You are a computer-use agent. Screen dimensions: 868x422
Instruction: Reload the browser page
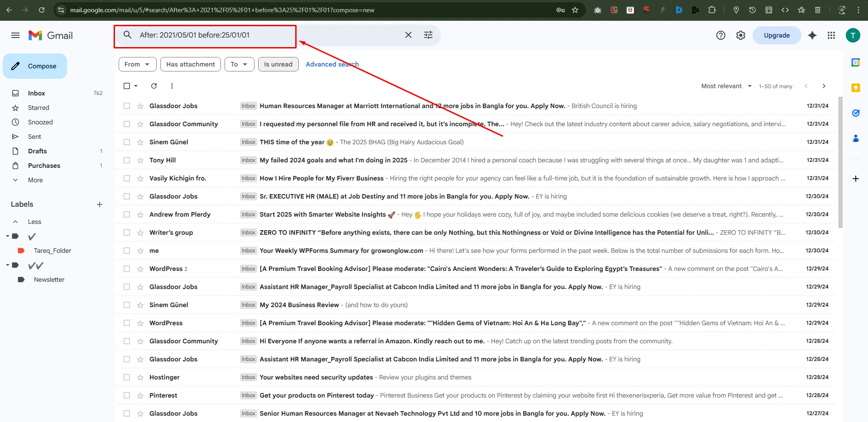[42, 10]
